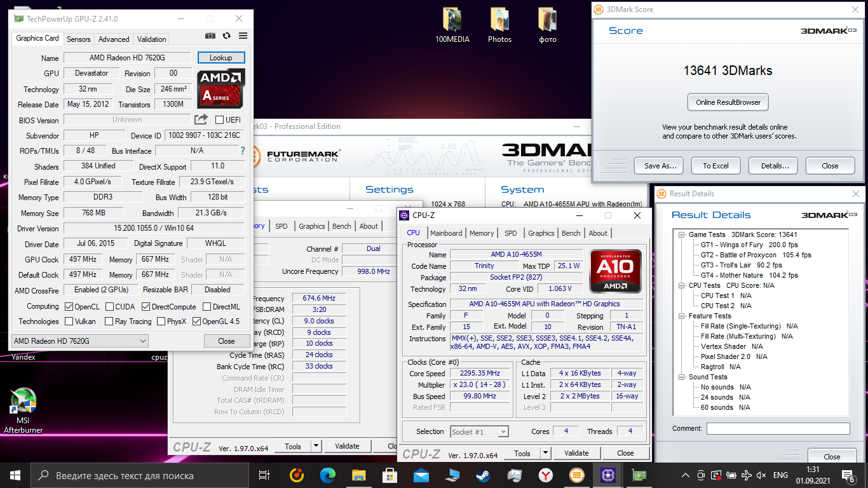Toggle the Vulkan checkbox

[x=69, y=321]
